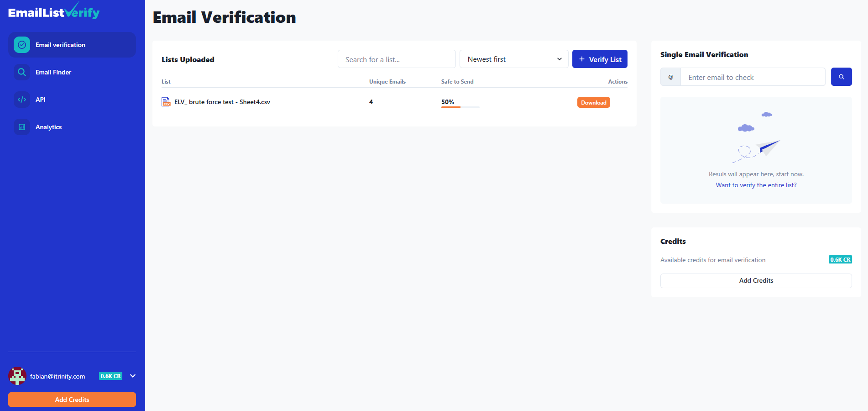The width and height of the screenshot is (868, 411).
Task: Click the user avatar picture
Action: click(x=17, y=376)
